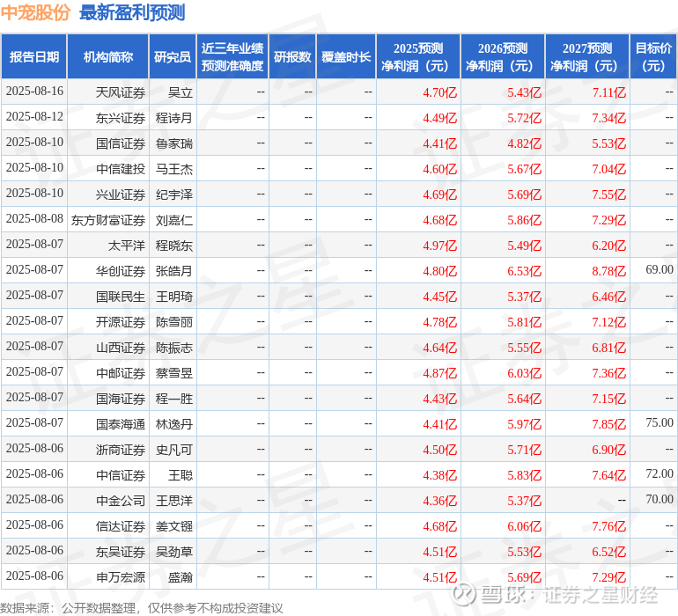
Task: Click the 最新盈利预测 heading
Action: tap(132, 12)
